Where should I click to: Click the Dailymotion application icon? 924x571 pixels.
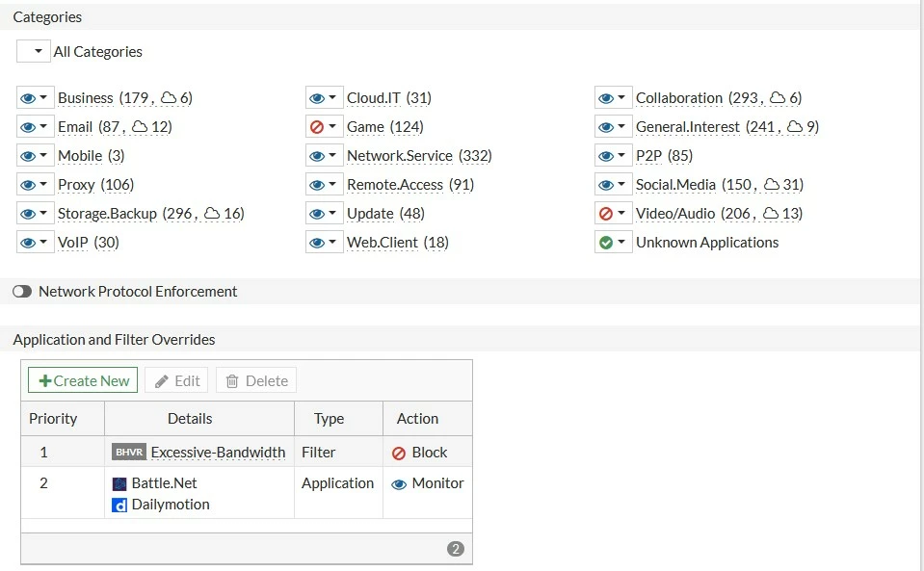coord(119,506)
